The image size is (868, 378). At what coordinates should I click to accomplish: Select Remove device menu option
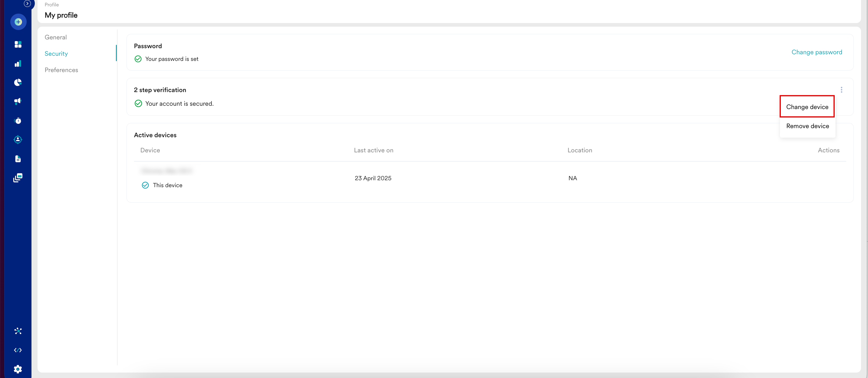coord(807,126)
